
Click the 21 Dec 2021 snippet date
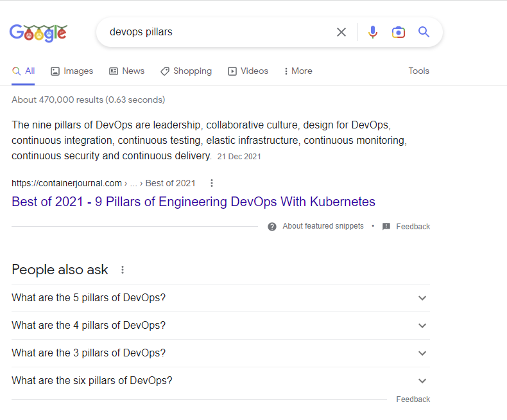click(x=239, y=157)
